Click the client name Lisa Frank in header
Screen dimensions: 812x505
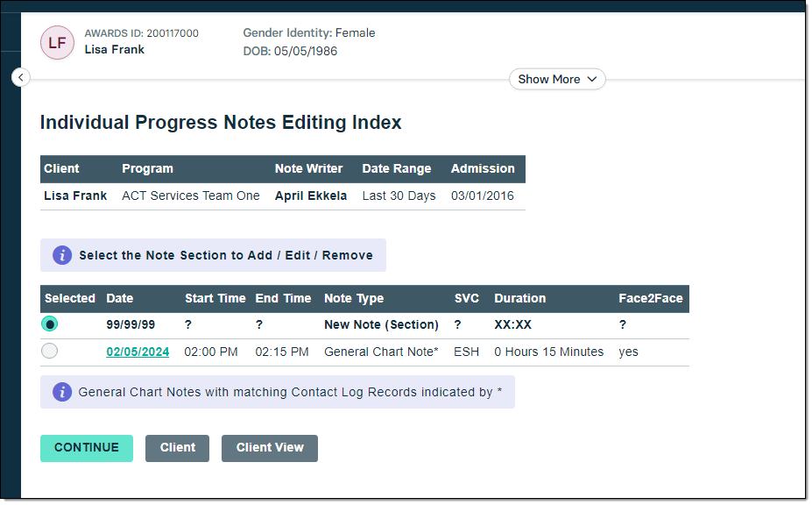pyautogui.click(x=115, y=50)
